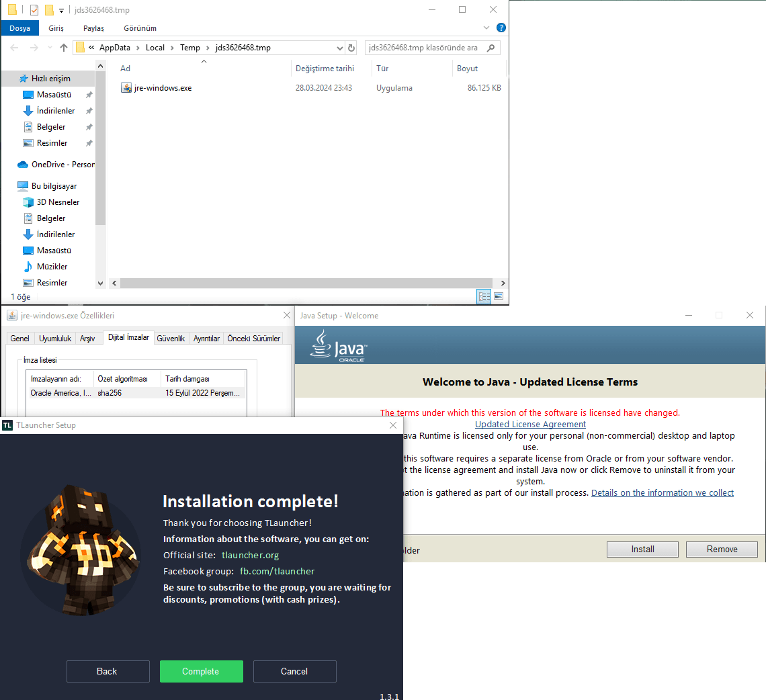Viewport: 766px width, 700px height.
Task: Click the Properties icon in the title bar
Action: click(34, 10)
